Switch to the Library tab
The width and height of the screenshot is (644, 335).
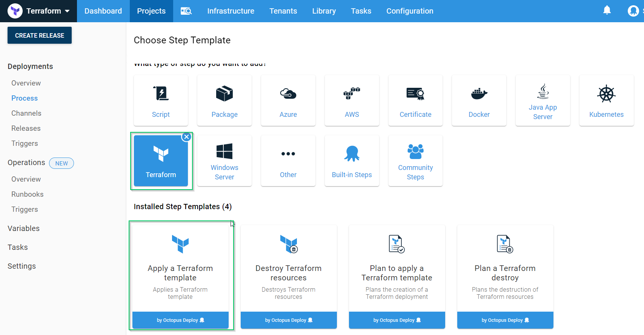click(324, 11)
